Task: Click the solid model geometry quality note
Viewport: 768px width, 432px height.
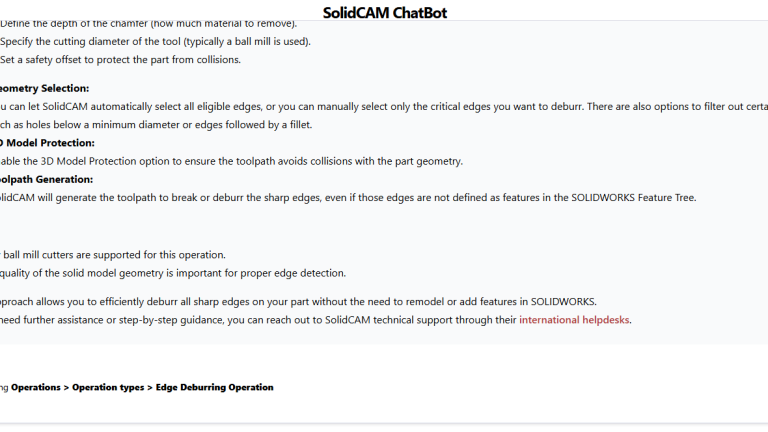Action: point(173,273)
